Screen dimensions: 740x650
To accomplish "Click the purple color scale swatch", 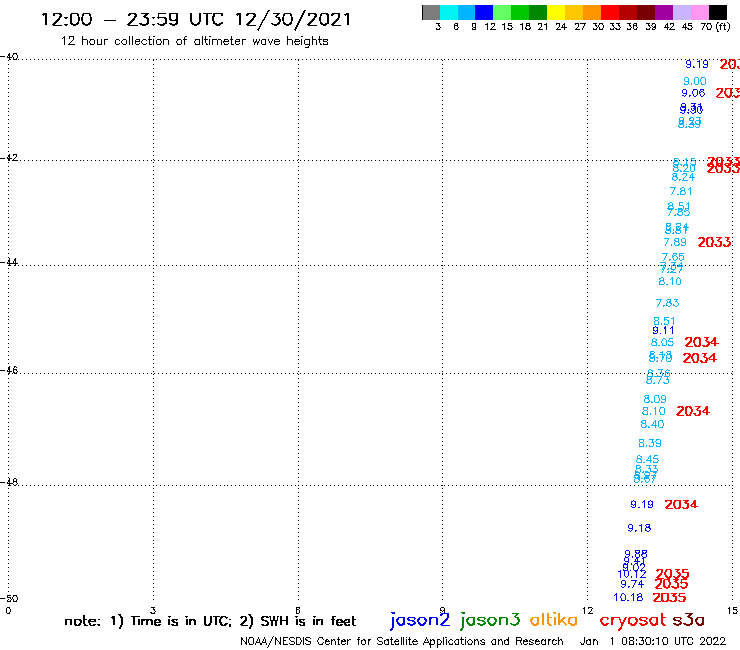I will point(664,12).
